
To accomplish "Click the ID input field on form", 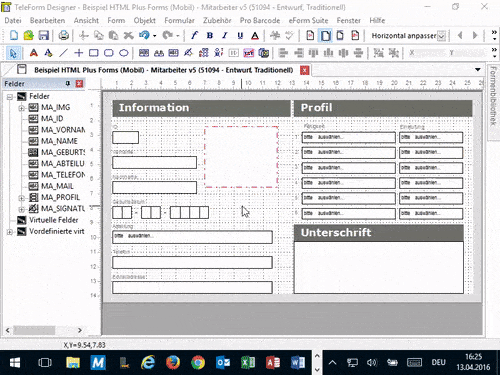I will click(x=125, y=137).
